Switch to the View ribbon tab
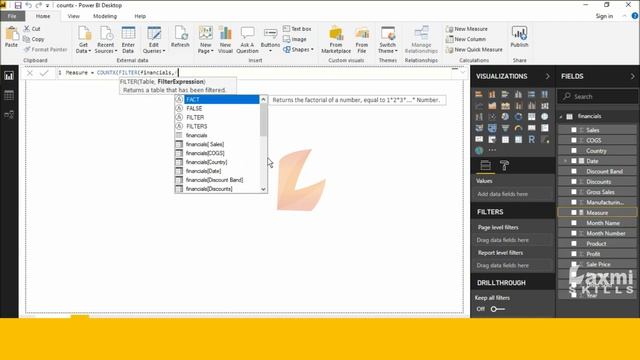This screenshot has height=360, width=640. pyautogui.click(x=73, y=16)
